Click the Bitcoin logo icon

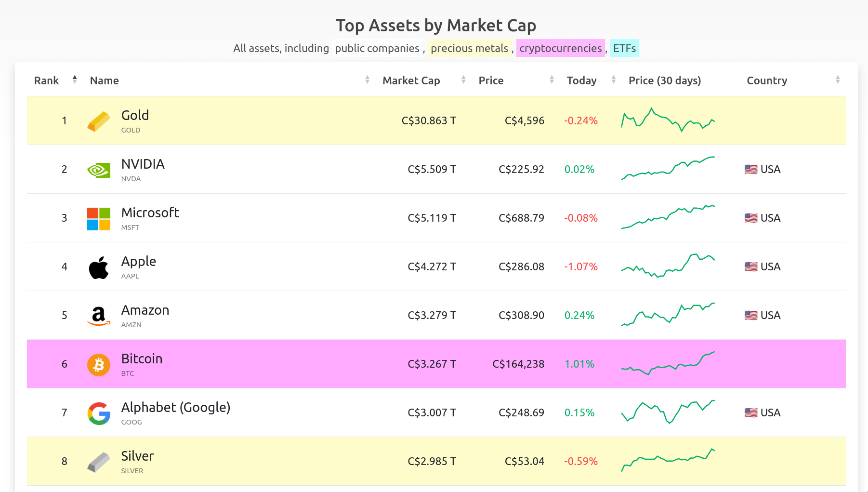pyautogui.click(x=99, y=364)
